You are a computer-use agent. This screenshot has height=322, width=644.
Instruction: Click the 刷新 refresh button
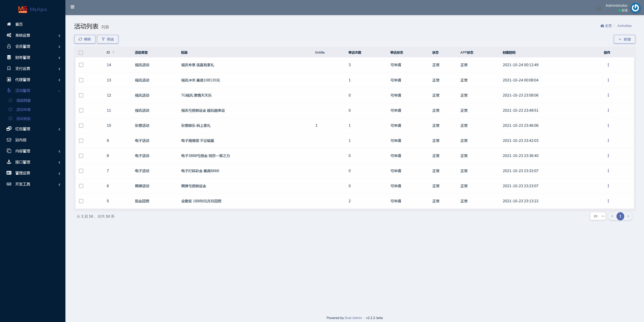pos(85,39)
